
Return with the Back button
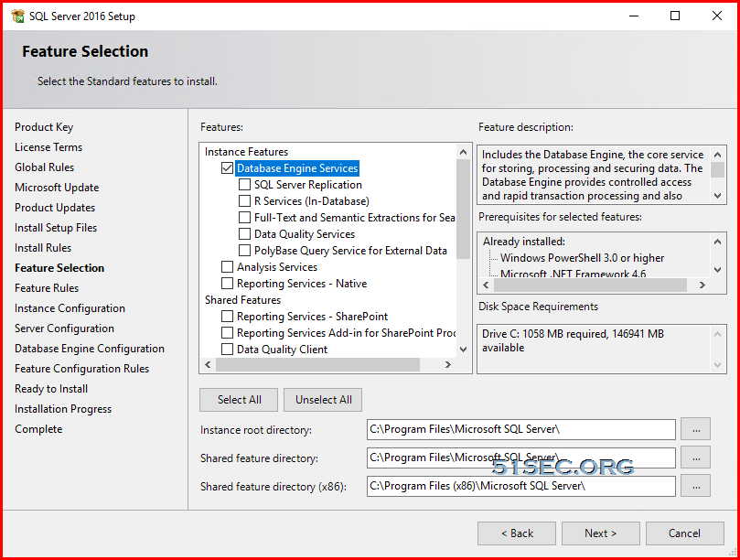[517, 533]
